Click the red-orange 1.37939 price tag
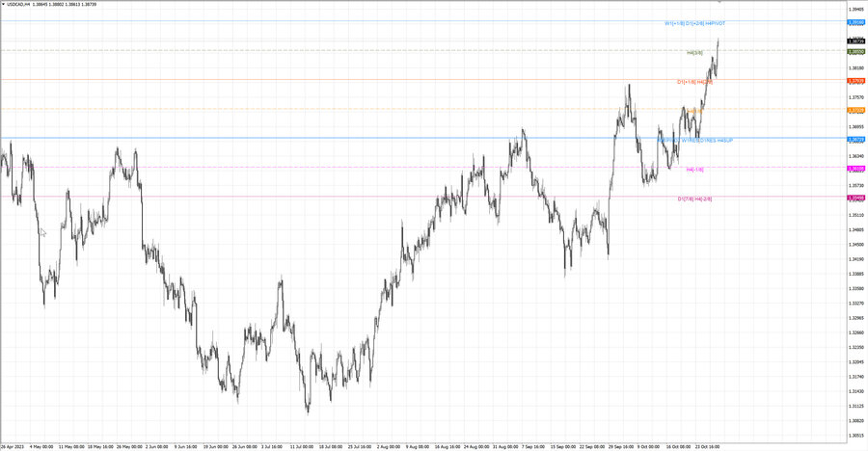The image size is (868, 451). point(856,81)
